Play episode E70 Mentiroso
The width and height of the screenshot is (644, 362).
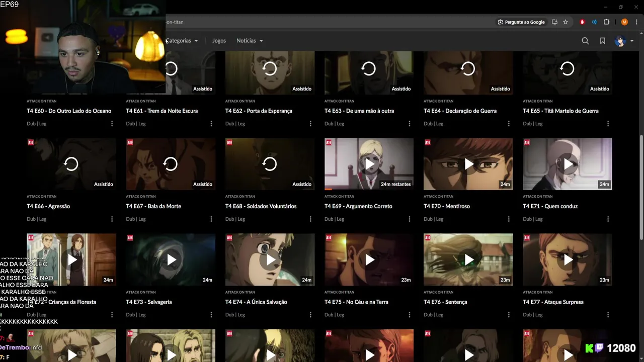point(468,164)
